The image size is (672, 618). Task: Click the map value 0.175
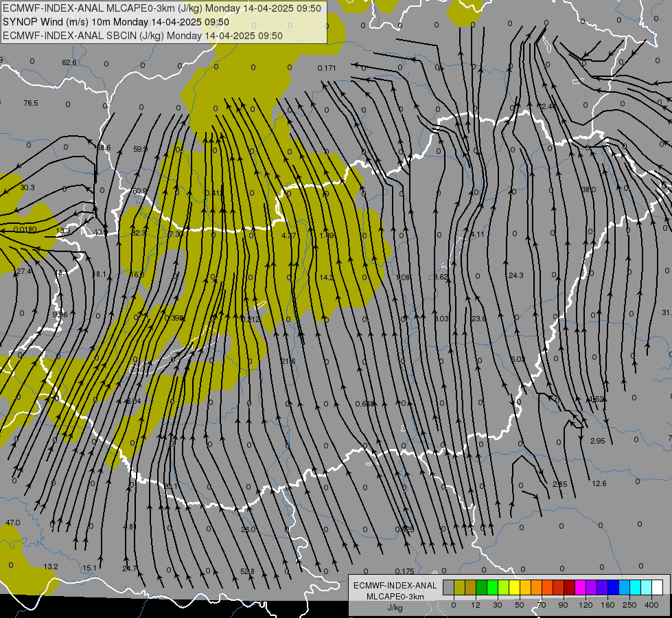click(404, 571)
